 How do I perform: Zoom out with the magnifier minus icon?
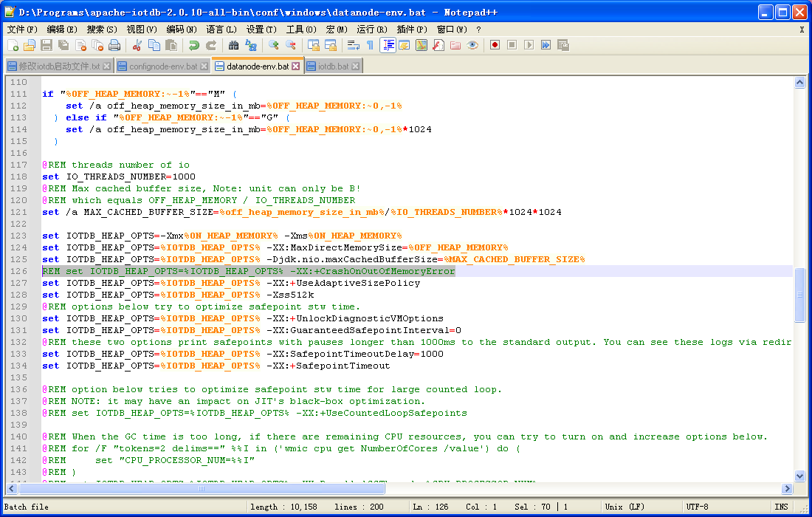[291, 46]
